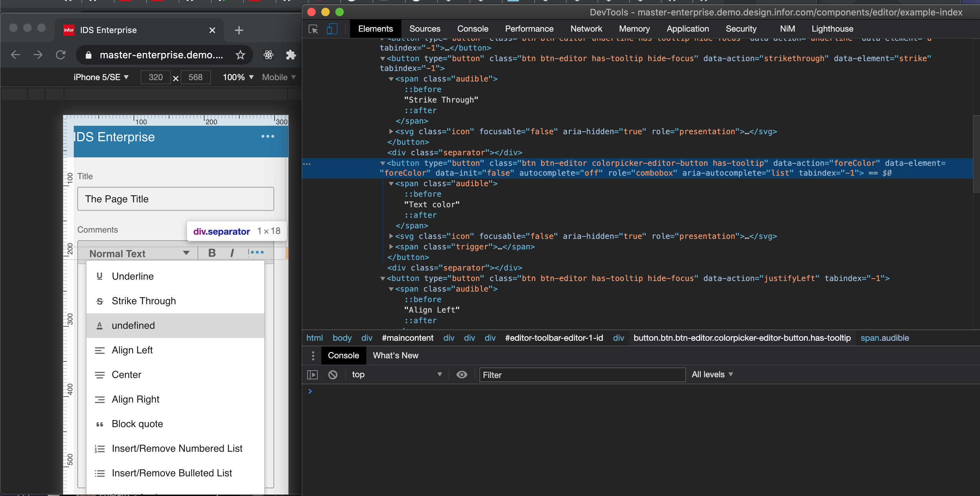Click the Italic editor button
980x496 pixels.
232,253
